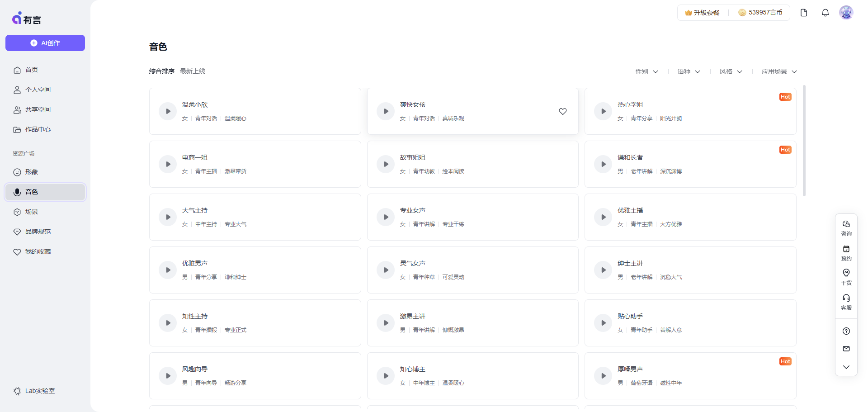This screenshot has height=412, width=868.
Task: Play the 温柔小欣 voice preview
Action: click(168, 111)
